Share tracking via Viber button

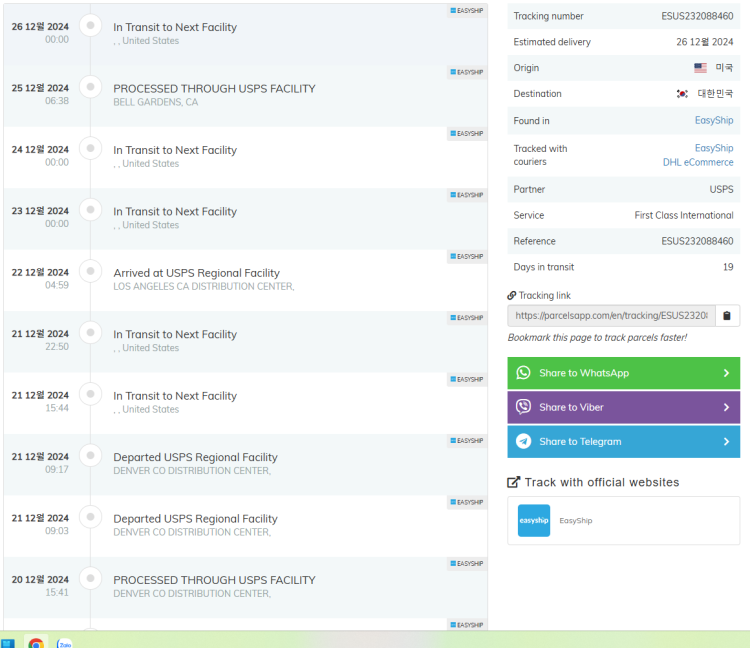[x=624, y=407]
